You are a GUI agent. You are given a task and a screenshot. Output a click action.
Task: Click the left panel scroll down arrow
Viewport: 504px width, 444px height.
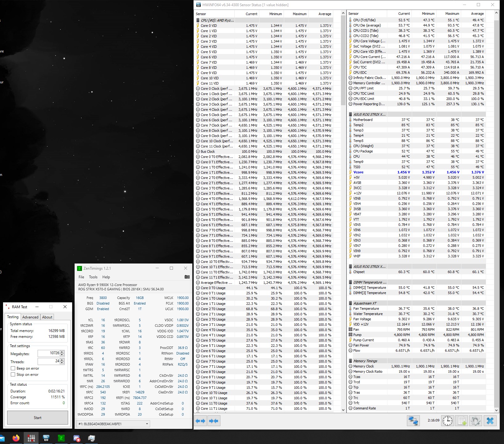pos(343,410)
